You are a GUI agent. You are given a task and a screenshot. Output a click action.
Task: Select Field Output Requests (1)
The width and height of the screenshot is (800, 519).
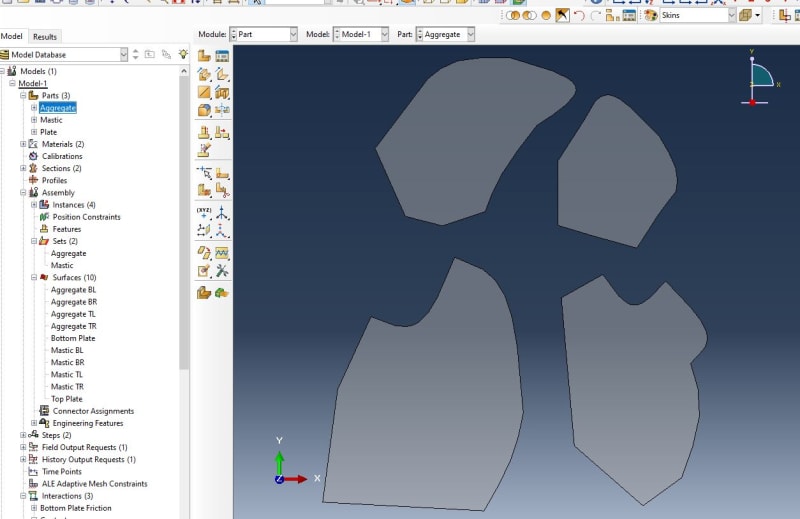(84, 448)
